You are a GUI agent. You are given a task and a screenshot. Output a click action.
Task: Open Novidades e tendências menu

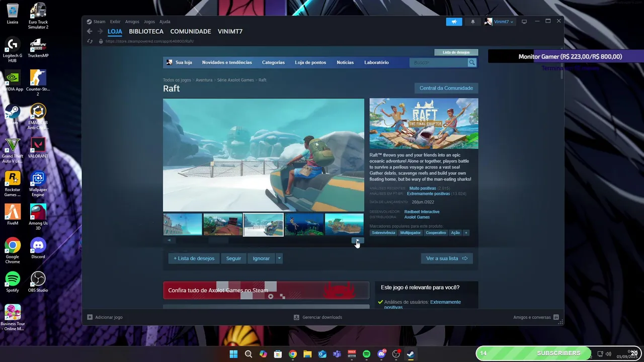point(227,62)
